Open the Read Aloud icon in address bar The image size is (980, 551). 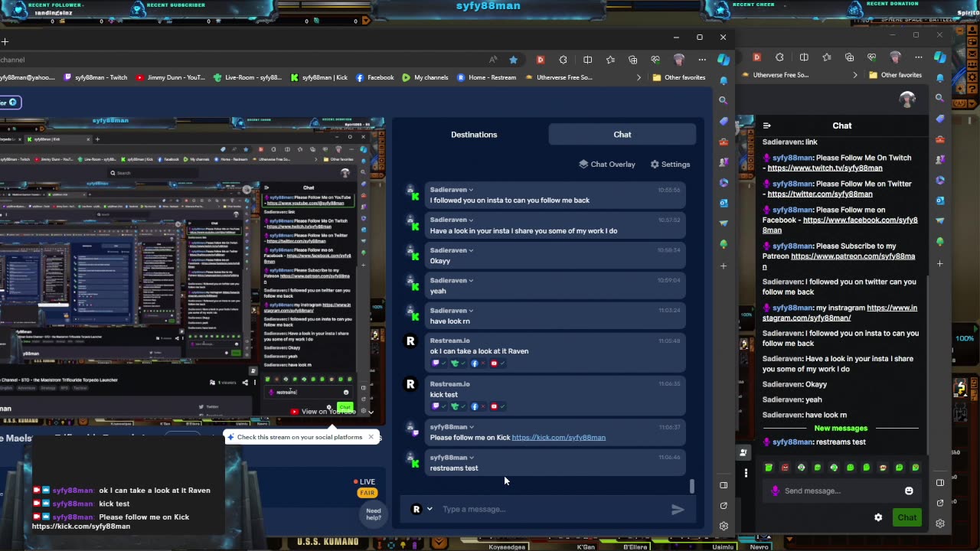[493, 60]
